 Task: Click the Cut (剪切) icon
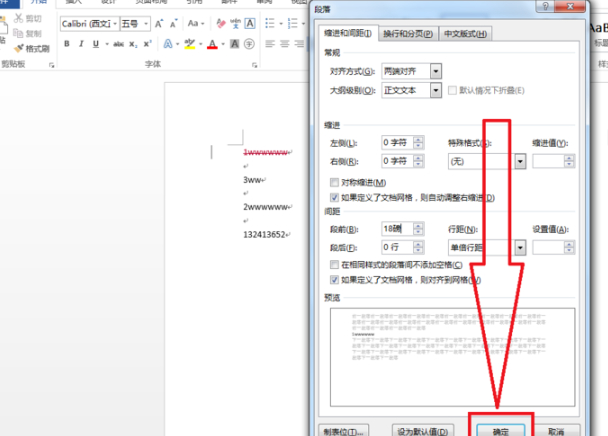33,18
